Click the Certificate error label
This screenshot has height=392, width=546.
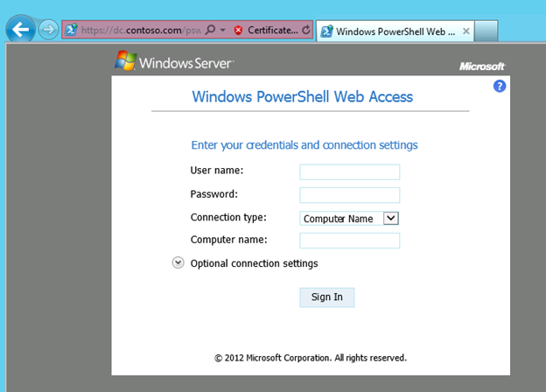click(273, 31)
